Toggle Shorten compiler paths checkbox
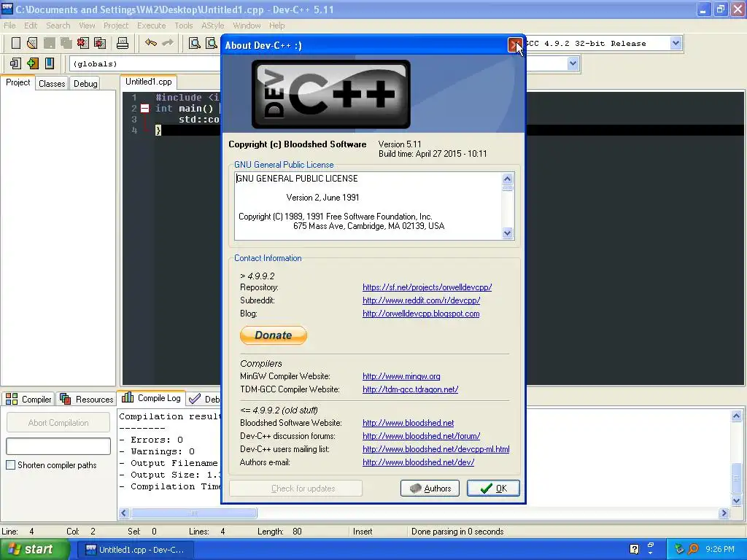 [x=10, y=465]
